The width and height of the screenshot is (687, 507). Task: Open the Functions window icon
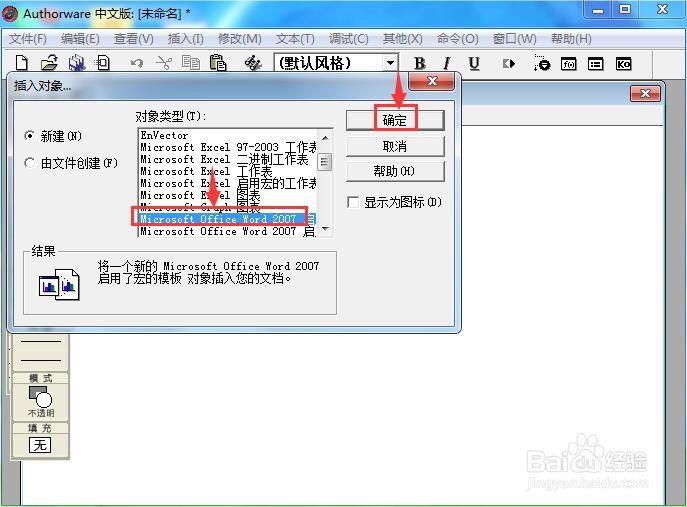tap(568, 64)
